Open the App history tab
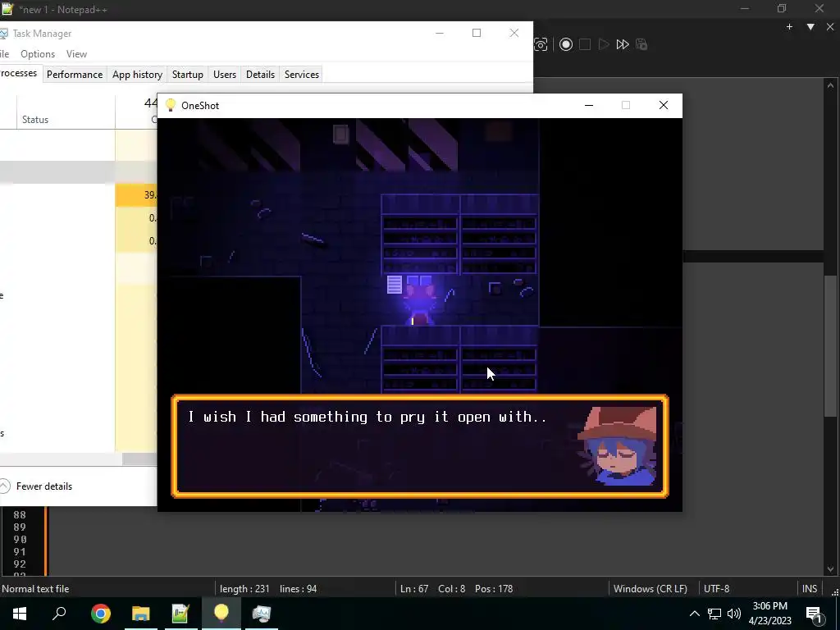The height and width of the screenshot is (630, 840). 137,75
